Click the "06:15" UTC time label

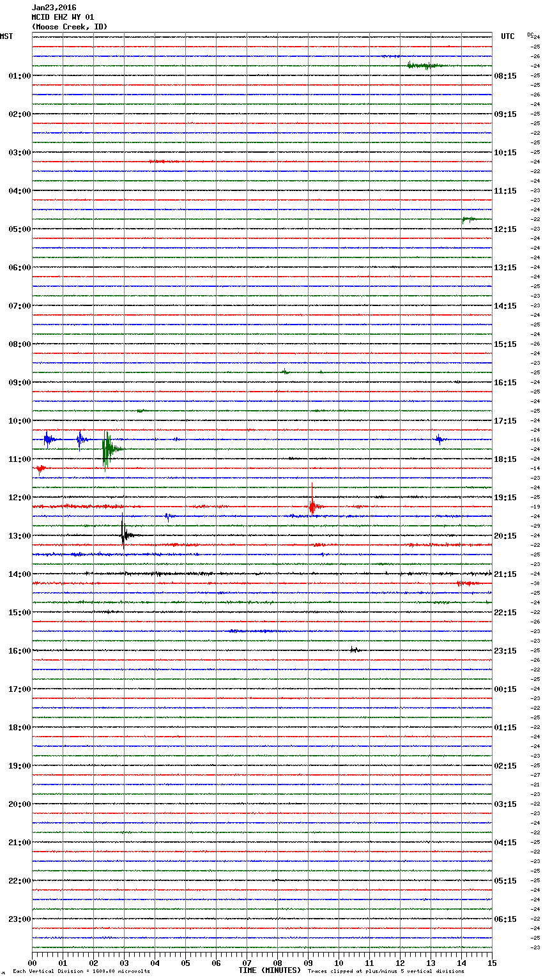pyautogui.click(x=505, y=919)
